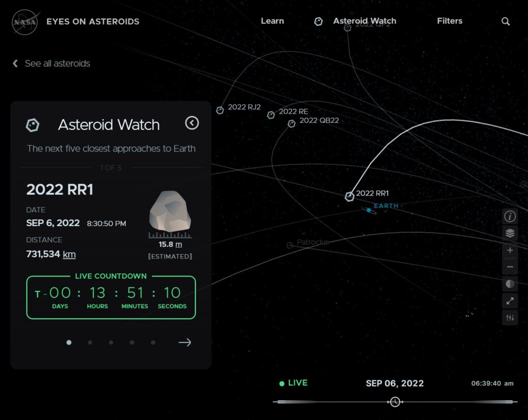
Task: Click the live countdown box
Action: pos(111,297)
